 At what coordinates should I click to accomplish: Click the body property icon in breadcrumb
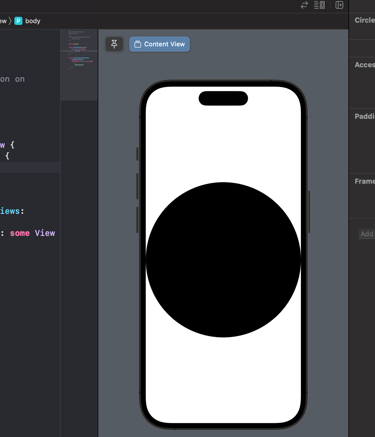pyautogui.click(x=18, y=21)
